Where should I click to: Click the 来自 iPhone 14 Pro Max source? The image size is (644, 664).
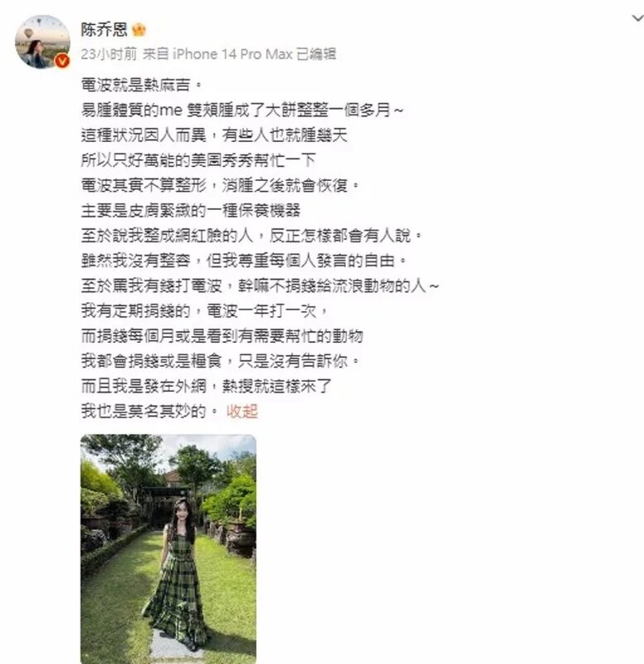click(217, 54)
